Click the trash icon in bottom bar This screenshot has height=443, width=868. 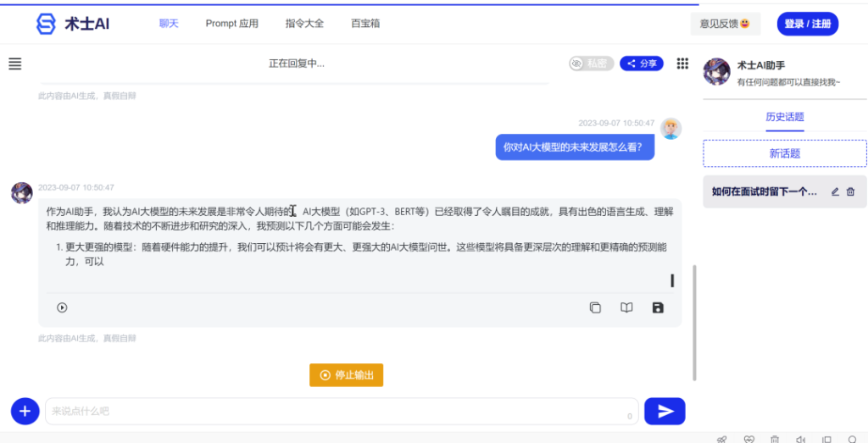[775, 440]
